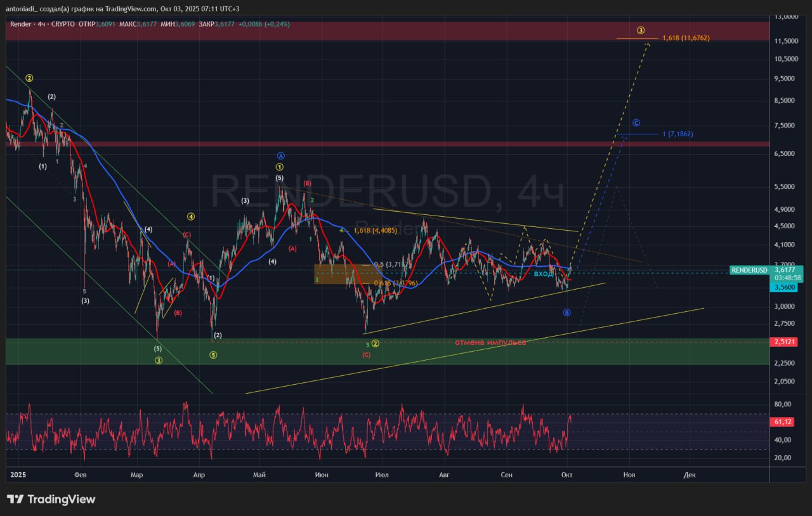Click the TradingView logo in bottom corner
The image size is (812, 516).
tap(51, 500)
